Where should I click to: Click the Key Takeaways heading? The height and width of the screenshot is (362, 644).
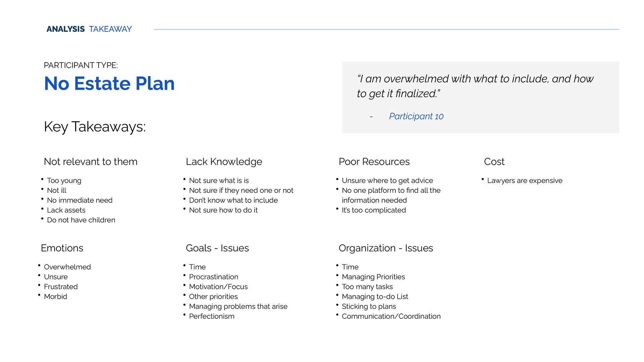(95, 127)
